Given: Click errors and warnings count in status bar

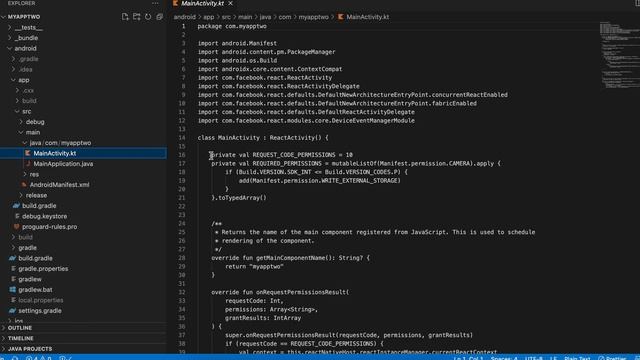Looking at the screenshot, I should [x=38, y=358].
